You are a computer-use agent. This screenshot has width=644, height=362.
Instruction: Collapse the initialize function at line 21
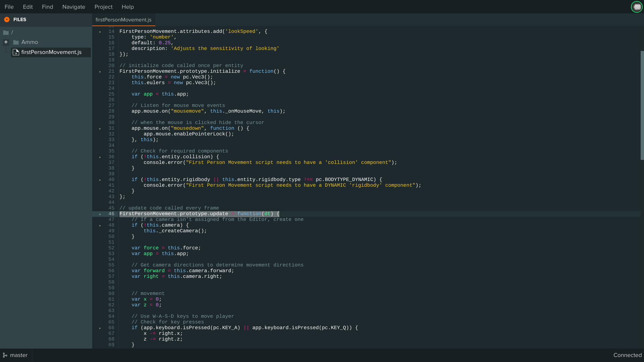coord(100,72)
